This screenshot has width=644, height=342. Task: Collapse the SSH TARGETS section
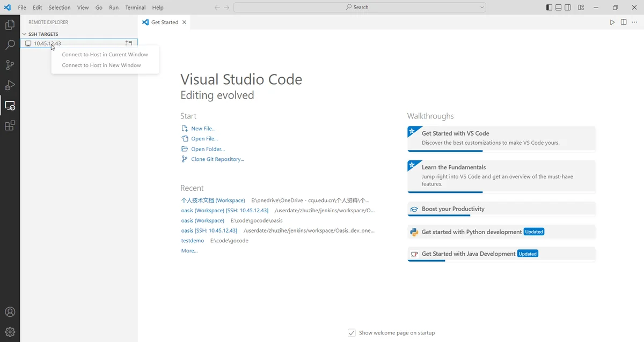pyautogui.click(x=24, y=34)
